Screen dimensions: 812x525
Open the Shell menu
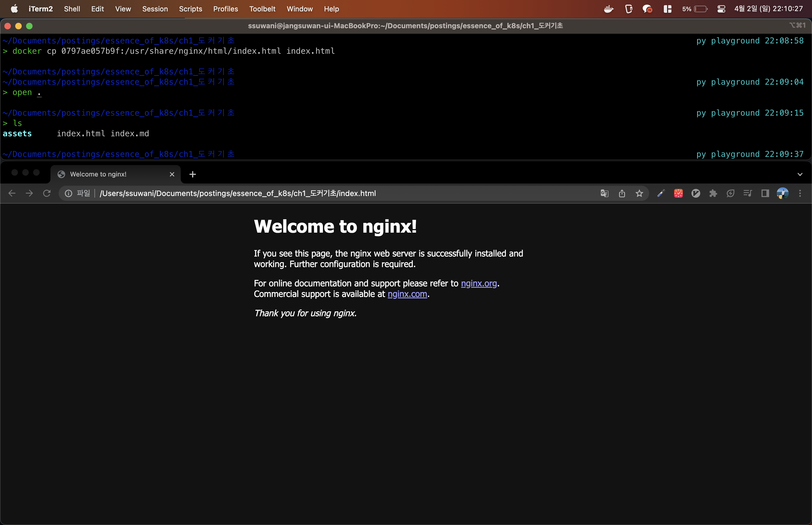(x=72, y=9)
